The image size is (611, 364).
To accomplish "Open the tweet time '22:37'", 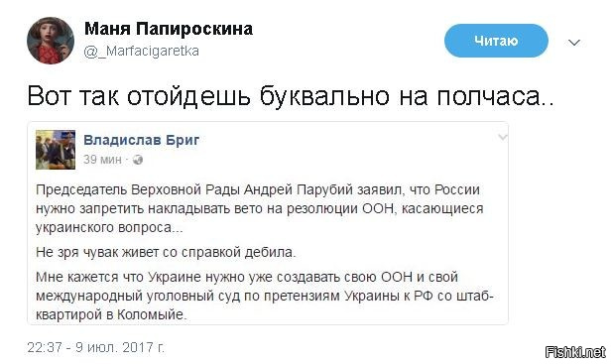I will coord(44,347).
